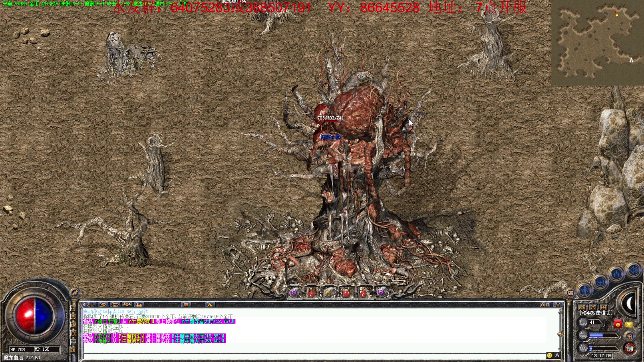Click the X button beside OUT
Viewport: 644px width, 362px height.
[557, 305]
